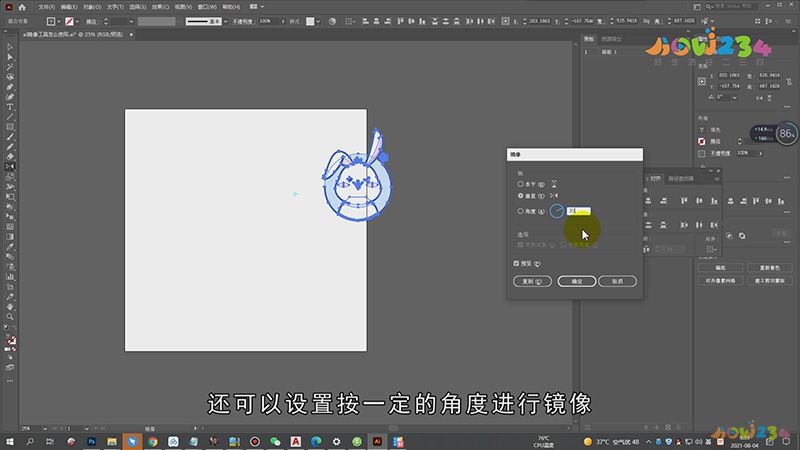The image size is (800, 450).
Task: Click 复制 button in Reflect dialog
Action: [x=532, y=281]
